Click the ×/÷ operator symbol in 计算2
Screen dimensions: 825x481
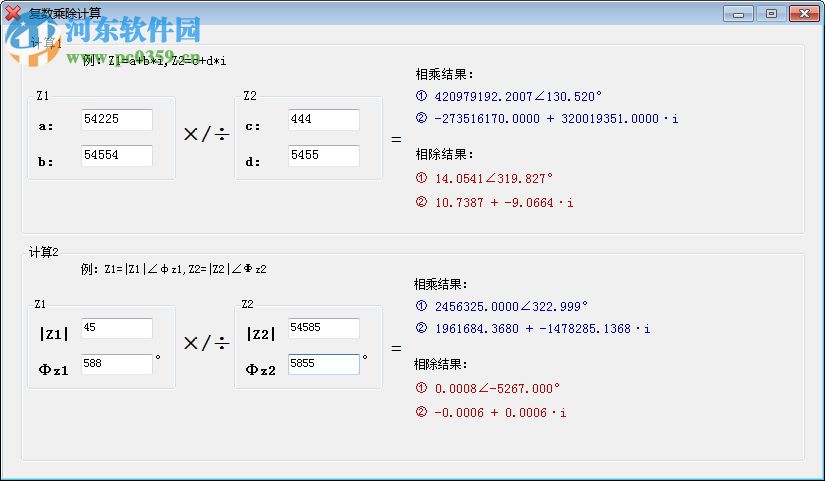(206, 343)
